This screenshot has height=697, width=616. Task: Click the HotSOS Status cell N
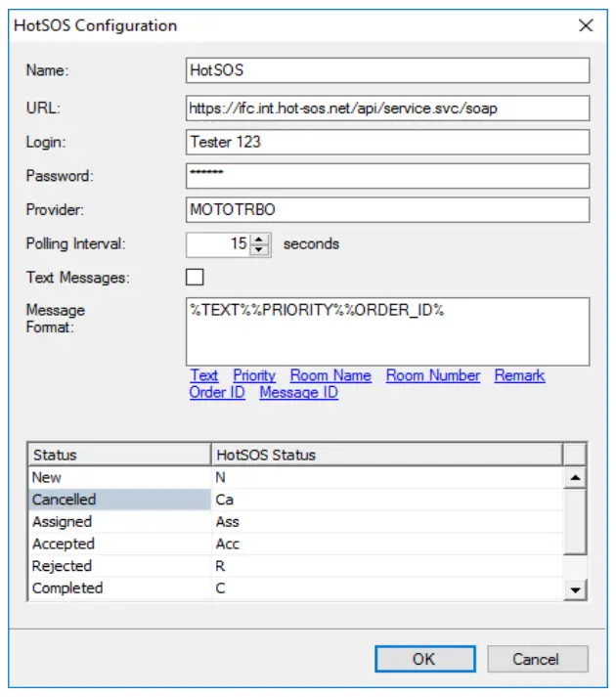[387, 477]
